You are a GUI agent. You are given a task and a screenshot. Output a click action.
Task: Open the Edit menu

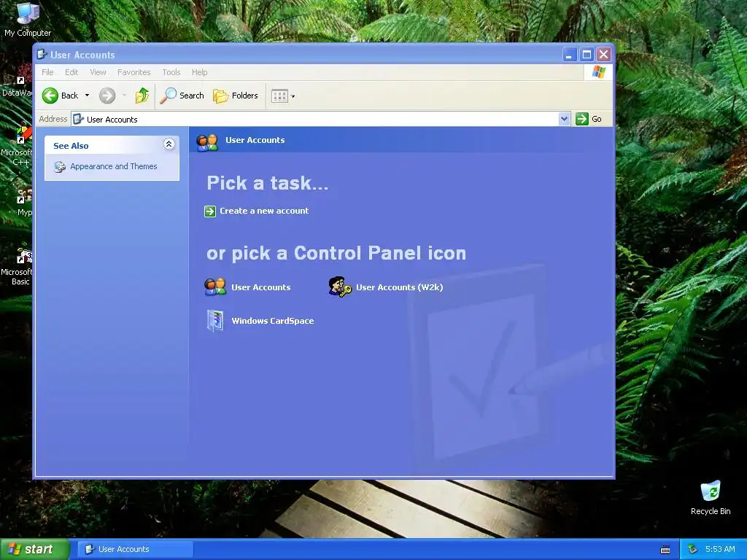pyautogui.click(x=71, y=72)
